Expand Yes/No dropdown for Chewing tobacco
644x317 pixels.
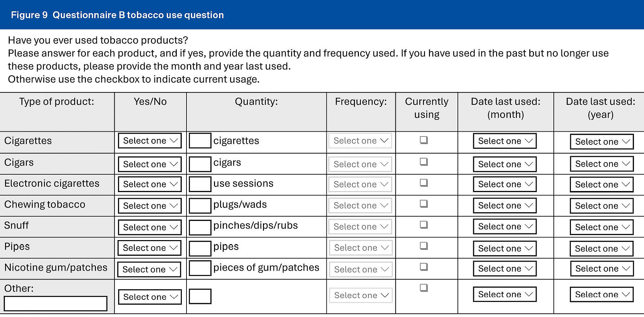[150, 206]
